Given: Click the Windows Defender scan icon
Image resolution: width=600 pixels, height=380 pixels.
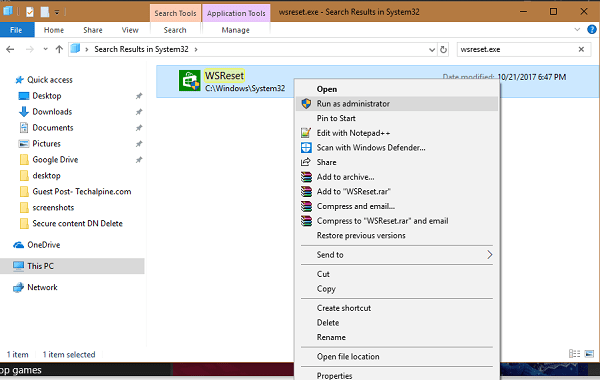Looking at the screenshot, I should [x=306, y=148].
